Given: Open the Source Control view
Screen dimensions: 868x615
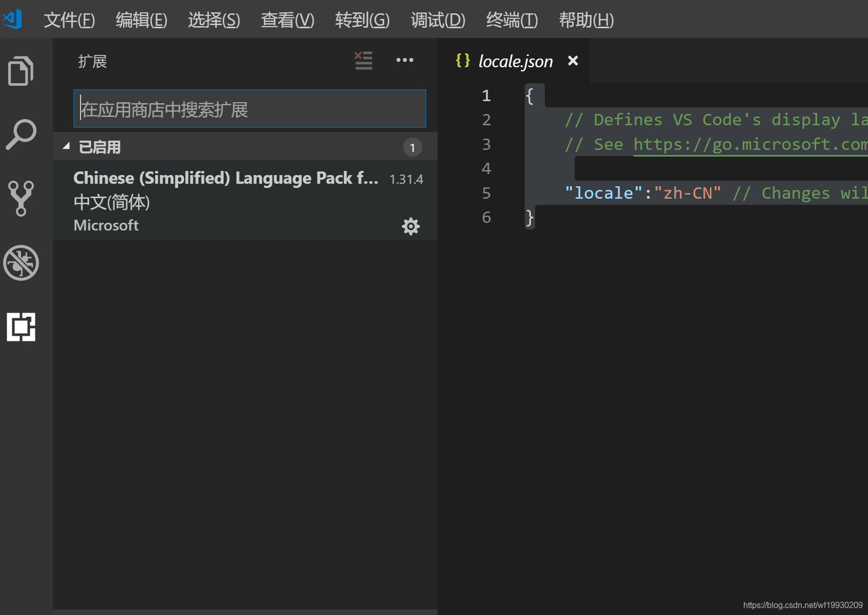Looking at the screenshot, I should pyautogui.click(x=21, y=198).
